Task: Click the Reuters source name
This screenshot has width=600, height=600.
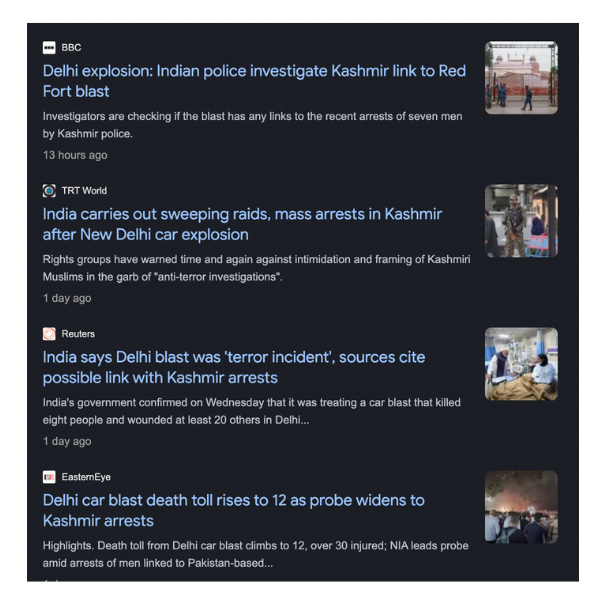Action: tap(78, 334)
